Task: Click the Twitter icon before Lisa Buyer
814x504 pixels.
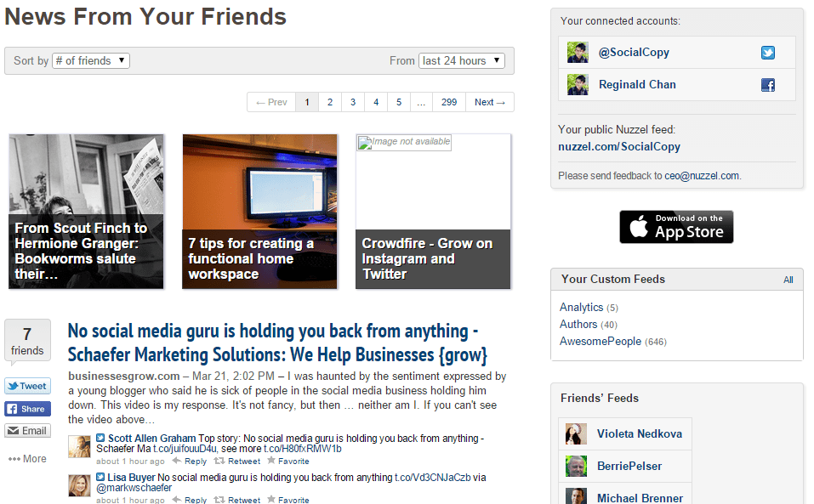Action: 100,477
